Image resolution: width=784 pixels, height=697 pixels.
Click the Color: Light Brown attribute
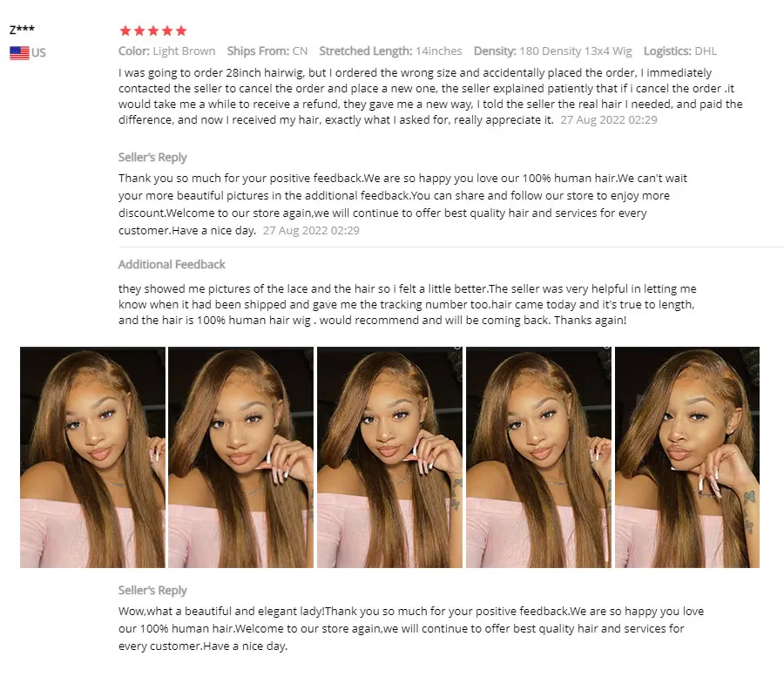[x=167, y=51]
